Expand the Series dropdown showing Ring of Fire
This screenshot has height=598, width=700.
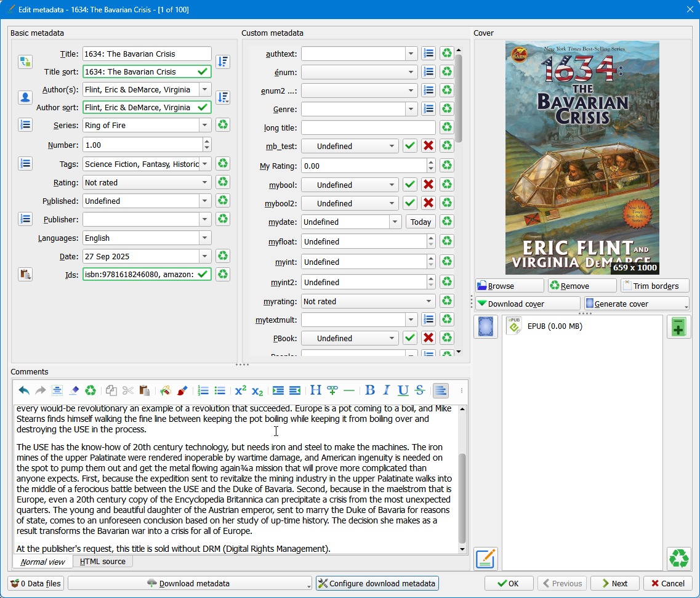coord(205,125)
